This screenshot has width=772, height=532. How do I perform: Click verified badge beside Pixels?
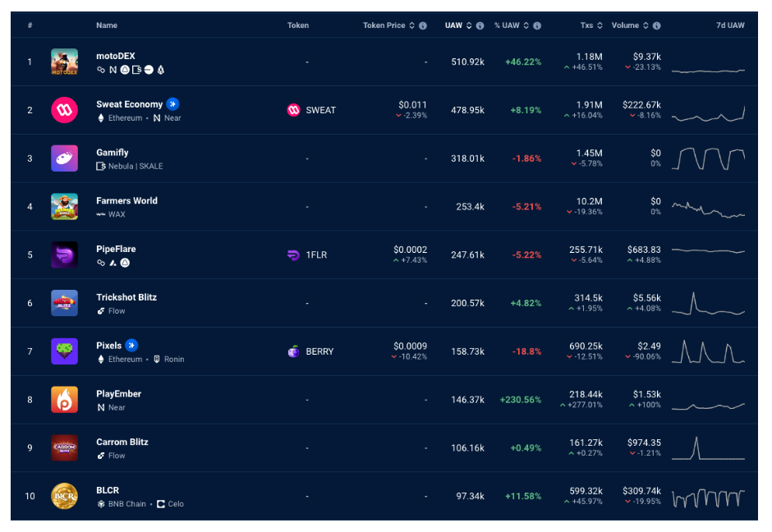pyautogui.click(x=131, y=346)
